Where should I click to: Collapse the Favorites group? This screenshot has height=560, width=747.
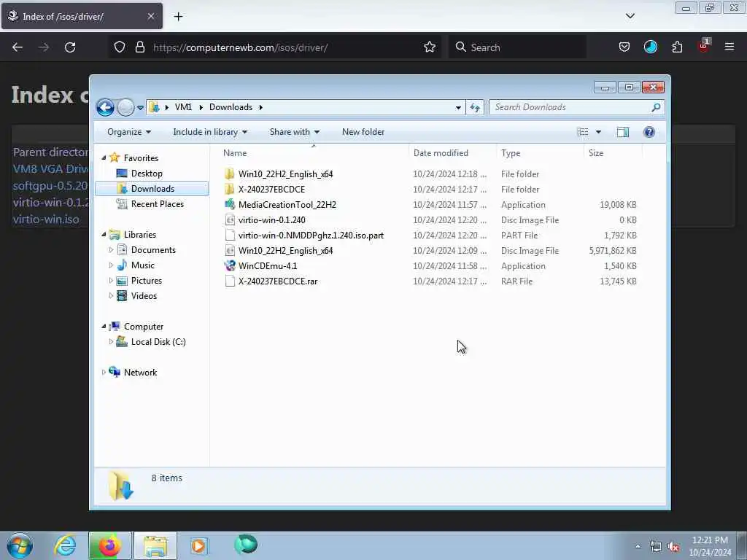point(104,157)
